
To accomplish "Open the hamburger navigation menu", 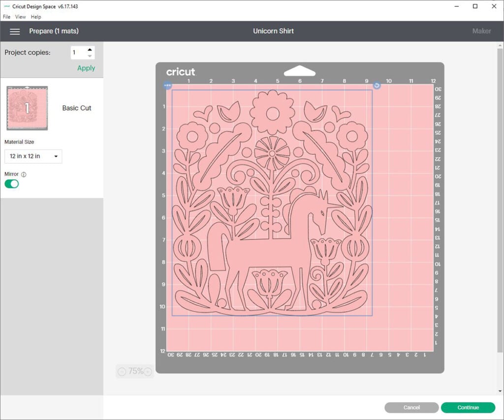I will (15, 31).
